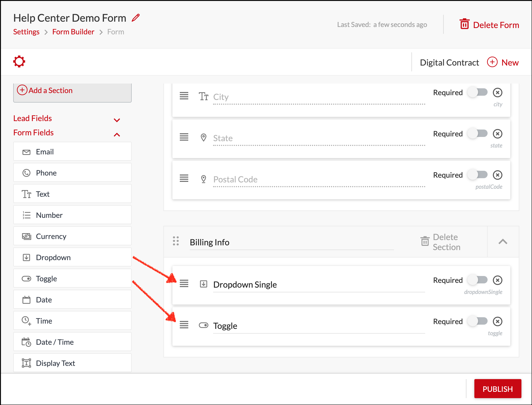Image resolution: width=532 pixels, height=405 pixels.
Task: Open form settings via red gear icon
Action: pyautogui.click(x=19, y=62)
